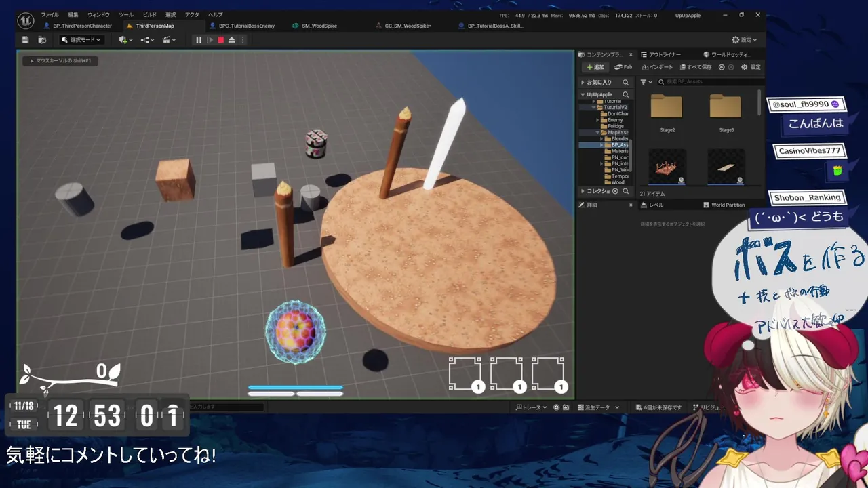Open the Stage3 folder thumbnail

(726, 107)
